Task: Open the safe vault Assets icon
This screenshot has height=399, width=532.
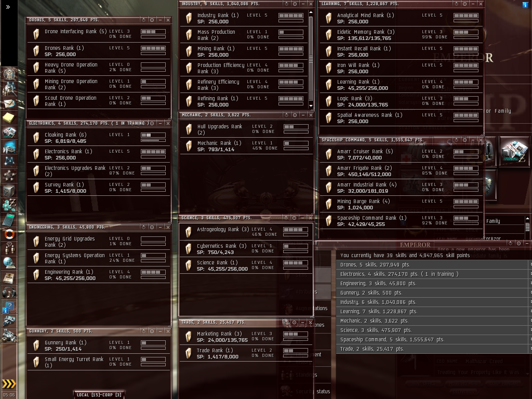Action: click(x=9, y=190)
